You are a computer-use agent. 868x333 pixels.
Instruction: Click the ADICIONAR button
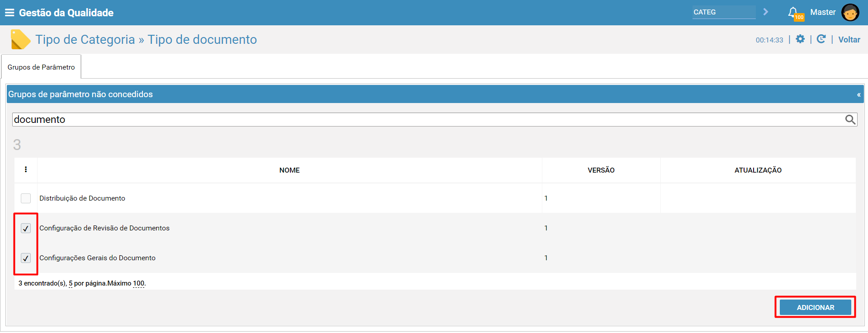coord(815,307)
